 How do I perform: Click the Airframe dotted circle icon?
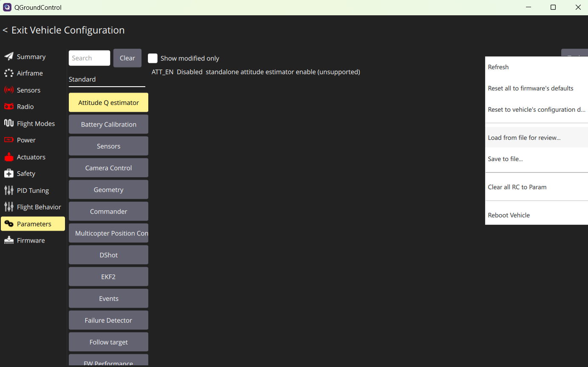point(8,73)
